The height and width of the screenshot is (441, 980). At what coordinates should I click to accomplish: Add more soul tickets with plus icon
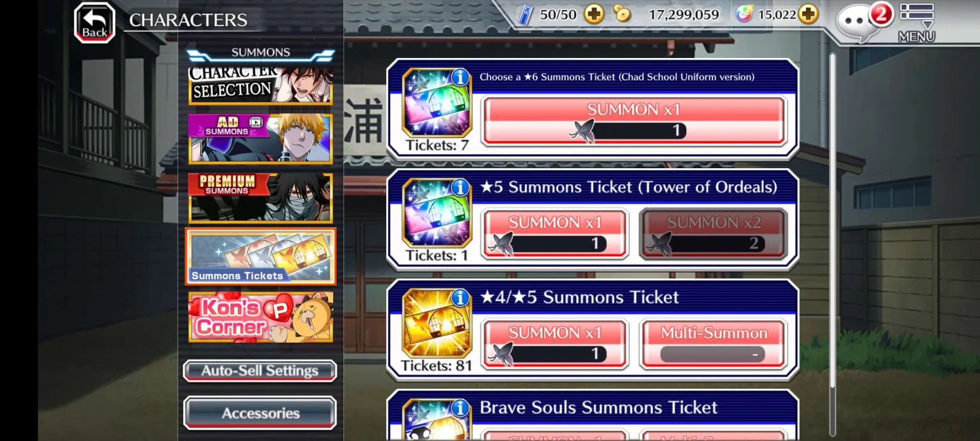point(594,14)
